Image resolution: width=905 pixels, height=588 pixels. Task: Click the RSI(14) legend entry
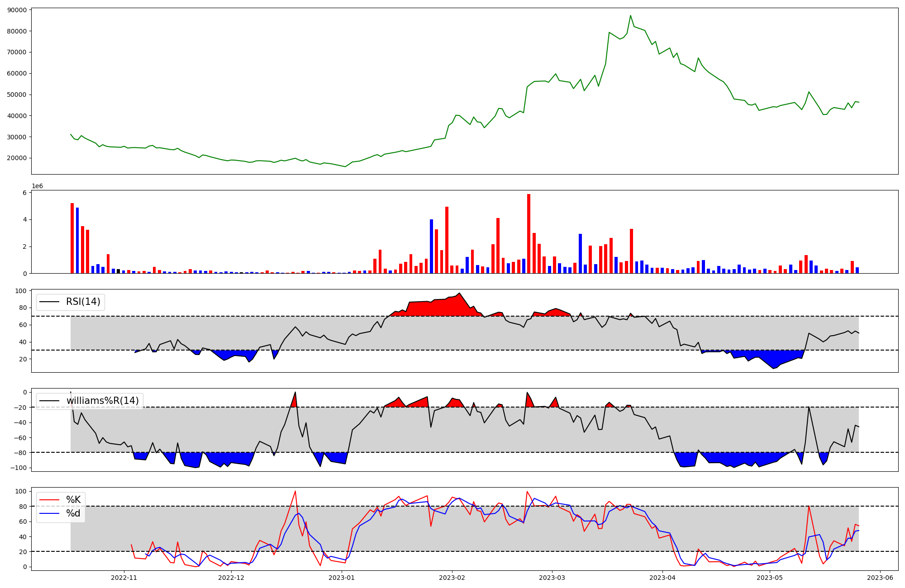[x=83, y=302]
